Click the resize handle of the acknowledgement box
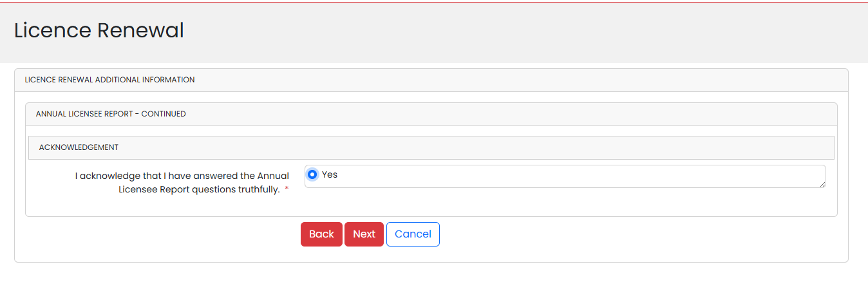The height and width of the screenshot is (289, 868). pyautogui.click(x=822, y=185)
